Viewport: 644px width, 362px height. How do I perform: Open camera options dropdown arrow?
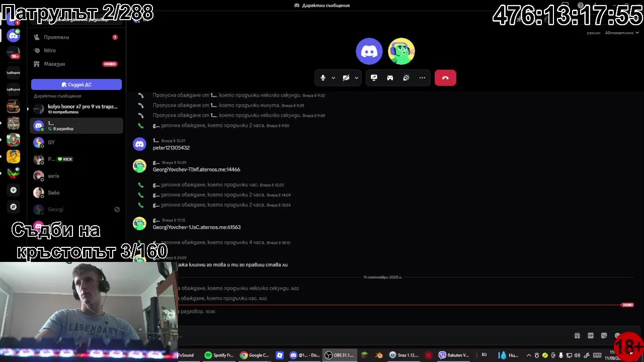(356, 78)
